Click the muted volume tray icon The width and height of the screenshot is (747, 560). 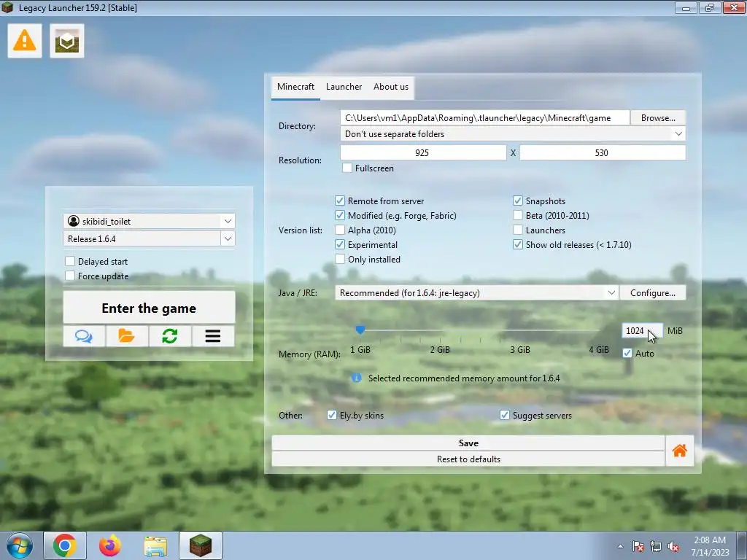pos(673,547)
